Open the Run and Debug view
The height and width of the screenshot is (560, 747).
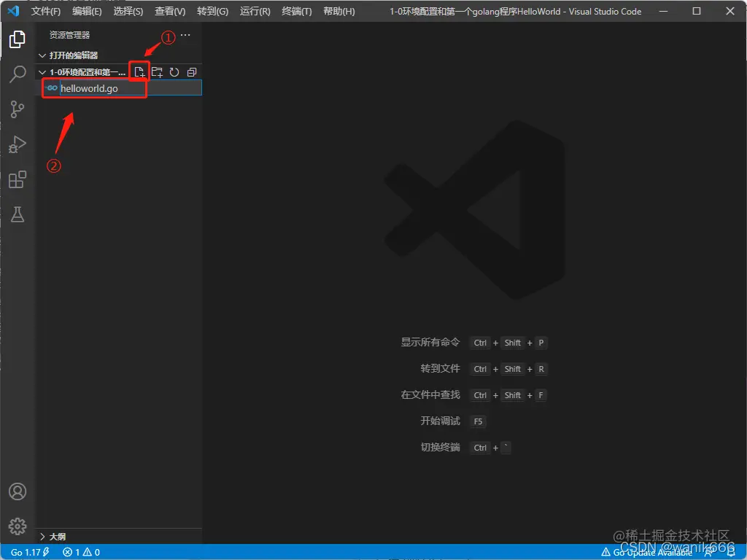pos(18,144)
